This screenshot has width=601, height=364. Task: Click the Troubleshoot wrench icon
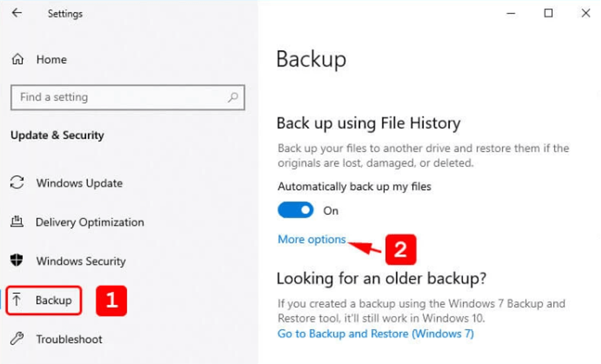click(17, 339)
